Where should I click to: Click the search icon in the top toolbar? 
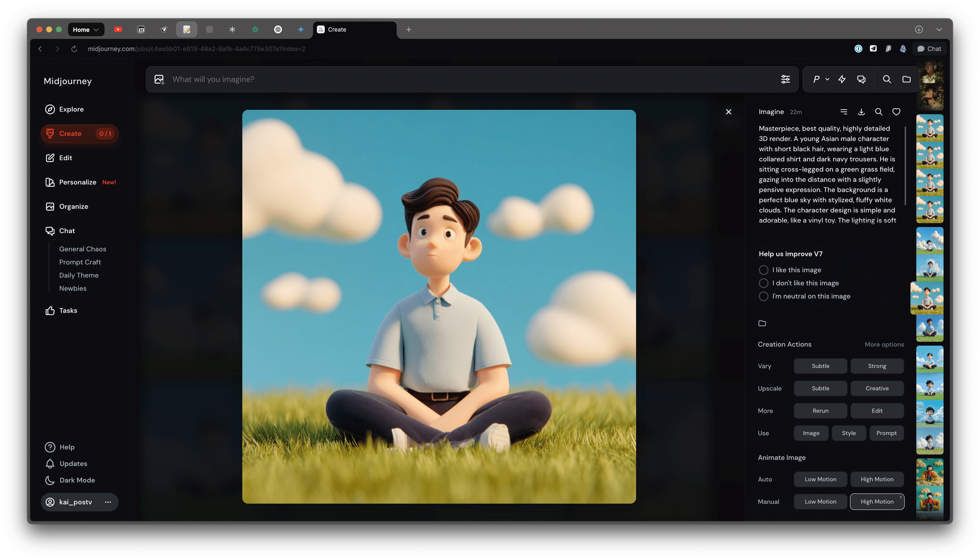(887, 79)
